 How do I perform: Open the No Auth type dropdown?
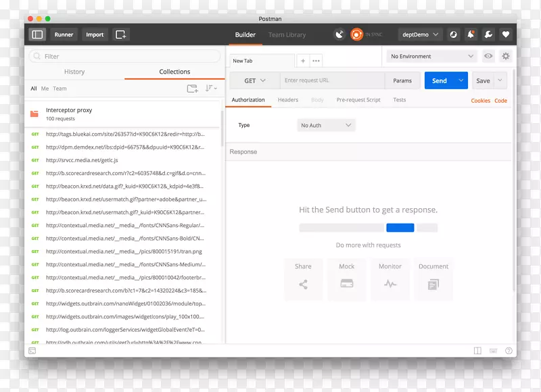click(x=327, y=125)
